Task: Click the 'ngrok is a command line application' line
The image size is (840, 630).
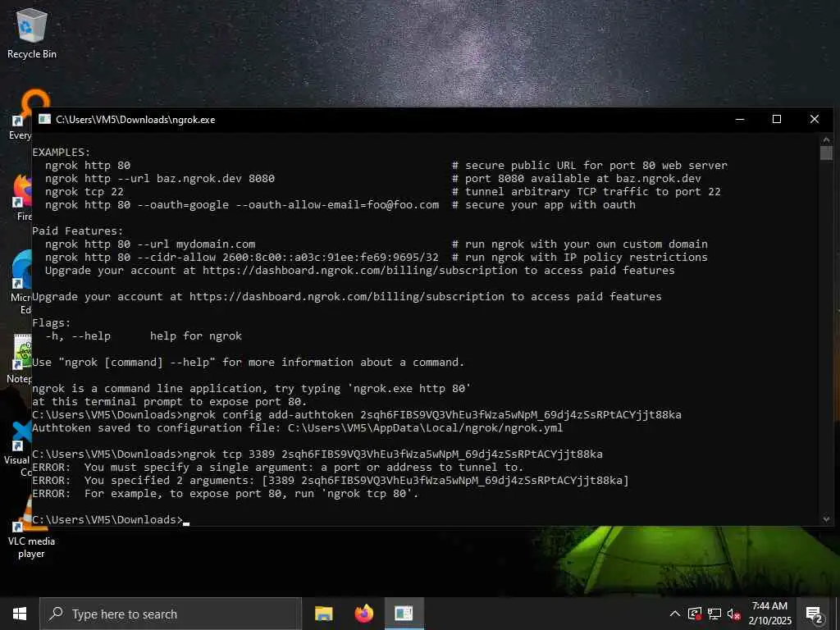Action: (x=251, y=388)
